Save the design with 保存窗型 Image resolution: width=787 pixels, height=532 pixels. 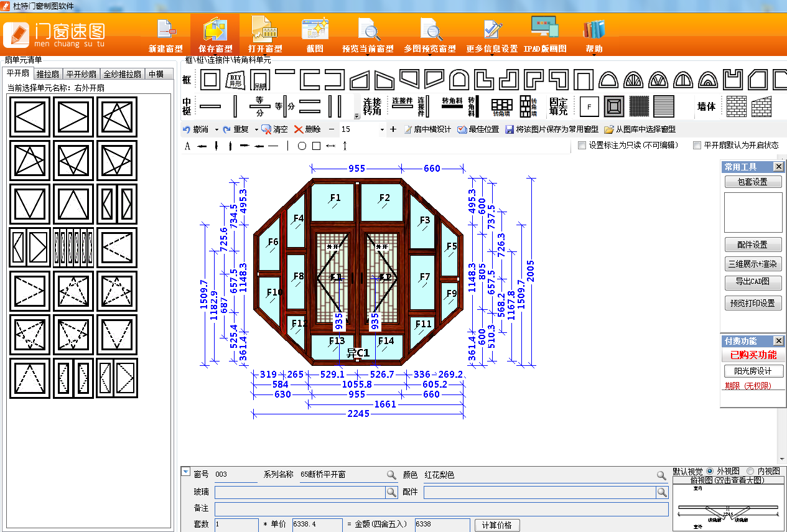(215, 35)
